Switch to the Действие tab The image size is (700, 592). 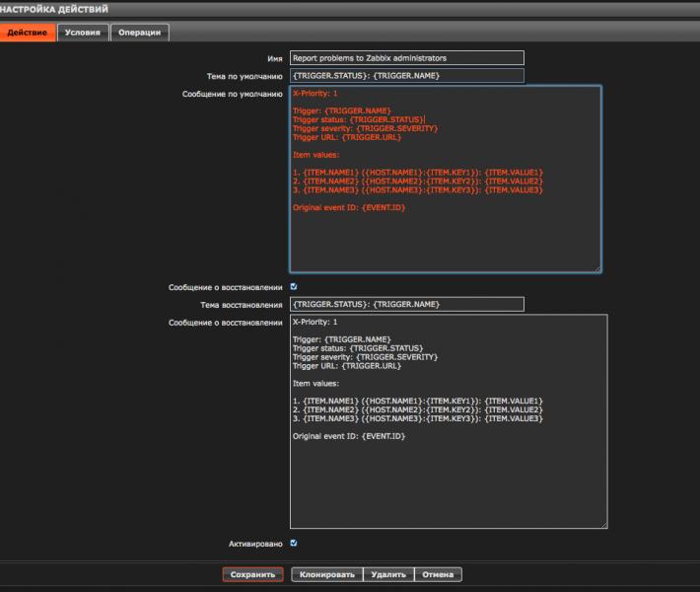pyautogui.click(x=27, y=33)
